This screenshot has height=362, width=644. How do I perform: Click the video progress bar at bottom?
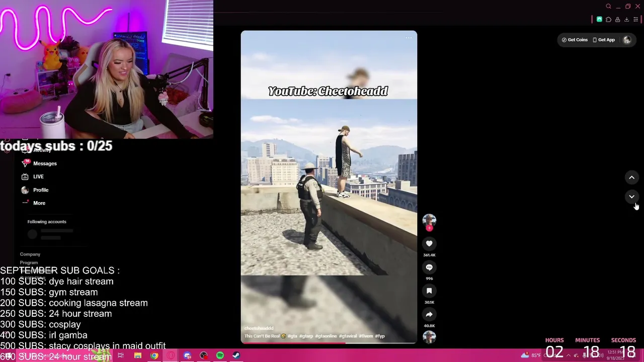[x=329, y=343]
